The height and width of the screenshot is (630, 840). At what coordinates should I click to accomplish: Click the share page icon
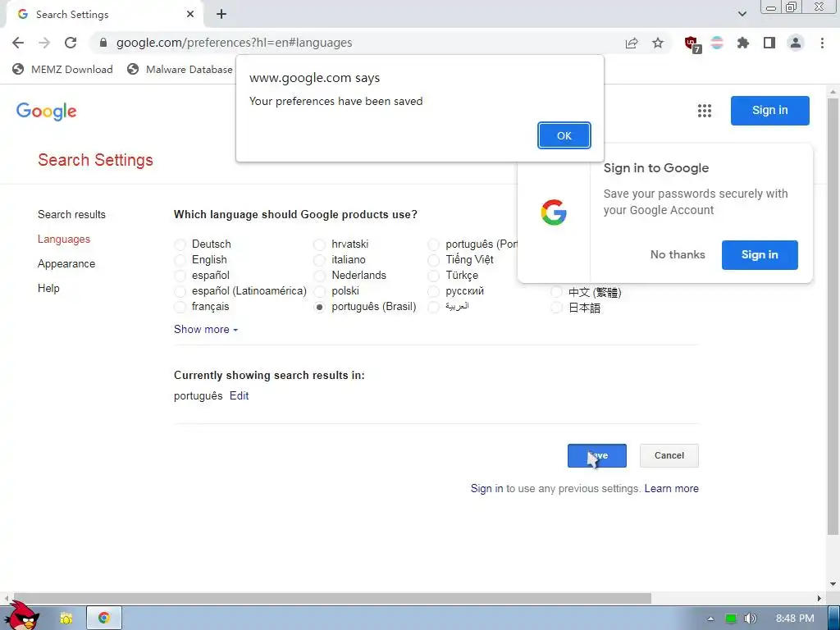632,43
